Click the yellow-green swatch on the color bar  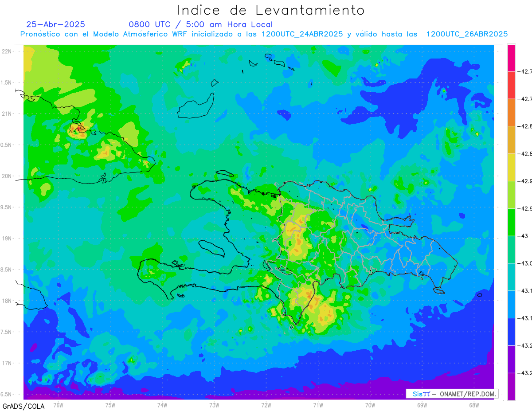pos(511,195)
